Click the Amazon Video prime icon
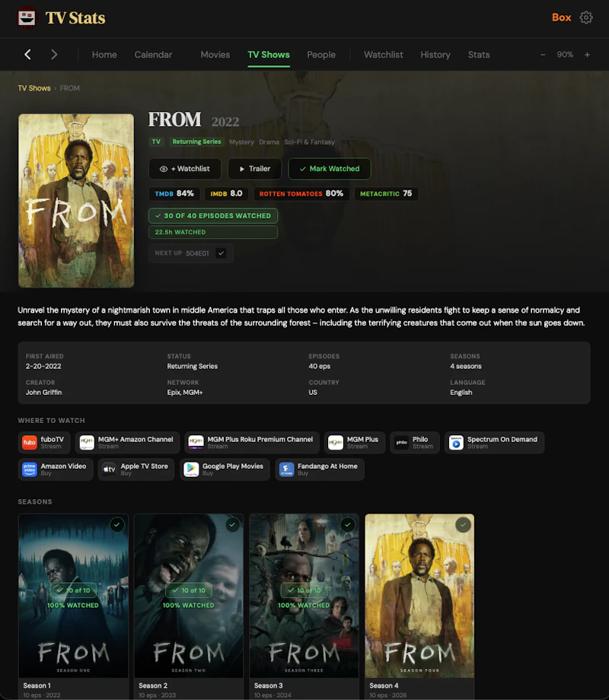The image size is (609, 700). 30,469
